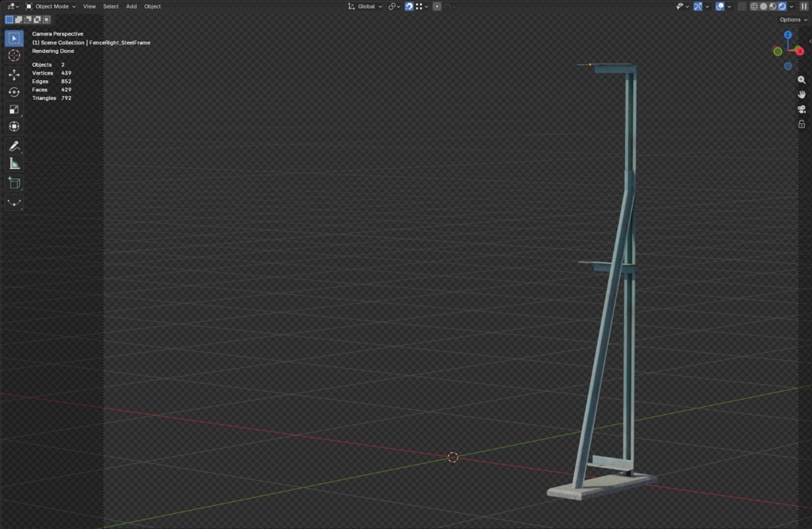Screen dimensions: 812x529
Task: Expand gizmo settings dropdown arrow
Action: [x=707, y=6]
